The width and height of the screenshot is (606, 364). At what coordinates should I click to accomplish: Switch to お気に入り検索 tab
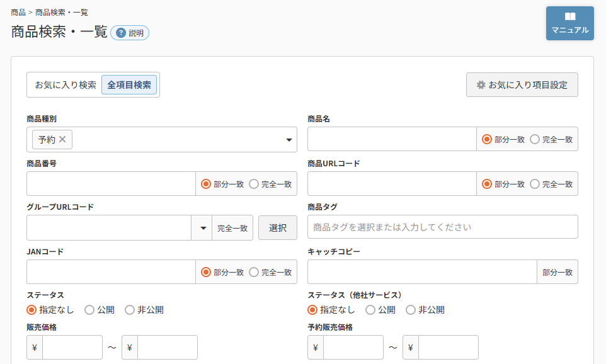coord(66,84)
